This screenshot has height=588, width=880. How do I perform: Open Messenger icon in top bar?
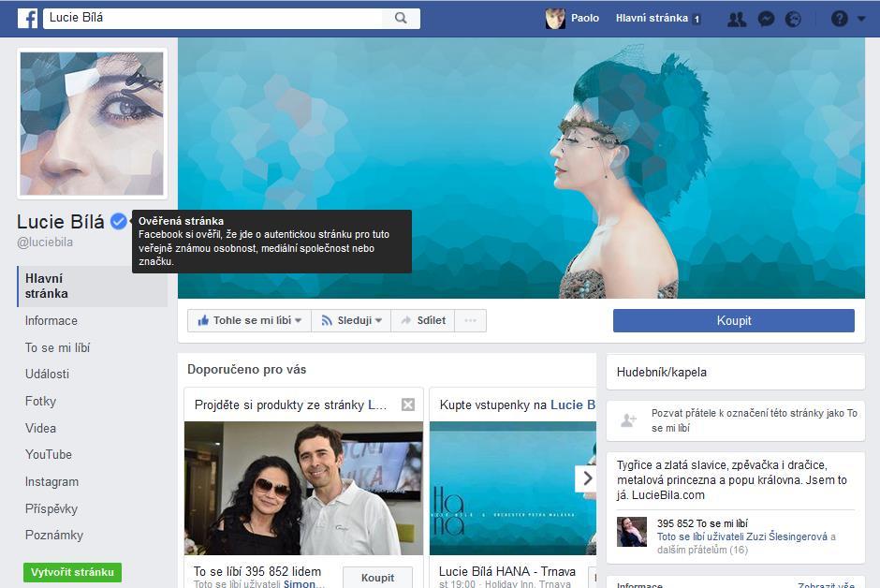(766, 19)
